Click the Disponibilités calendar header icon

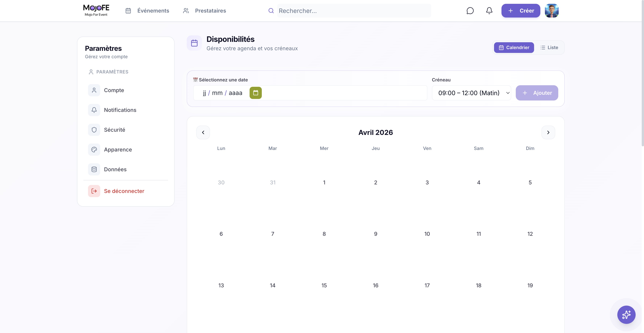[x=194, y=43]
